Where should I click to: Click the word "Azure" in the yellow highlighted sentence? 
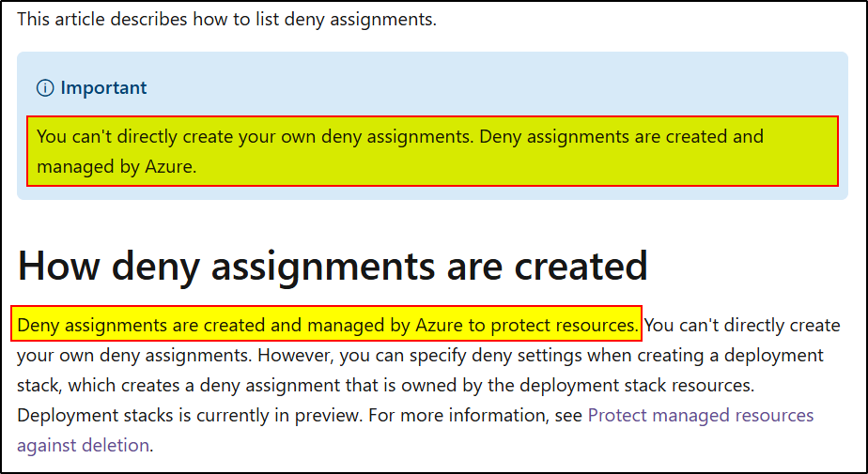coord(439,325)
